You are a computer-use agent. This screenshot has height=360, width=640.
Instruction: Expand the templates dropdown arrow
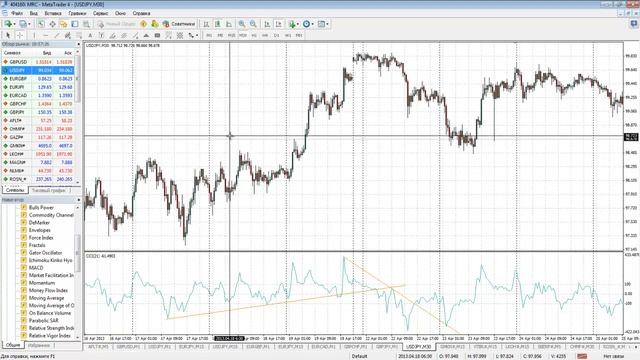click(327, 24)
